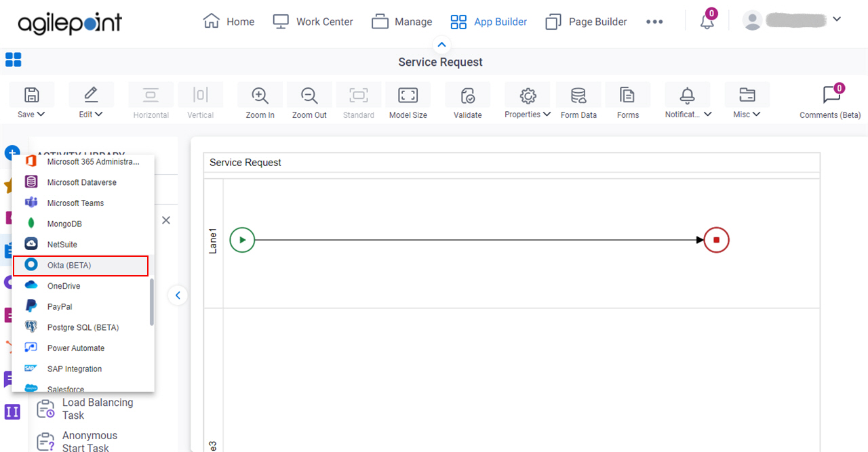Select the Stop event node
The height and width of the screenshot is (452, 868).
[x=716, y=240]
